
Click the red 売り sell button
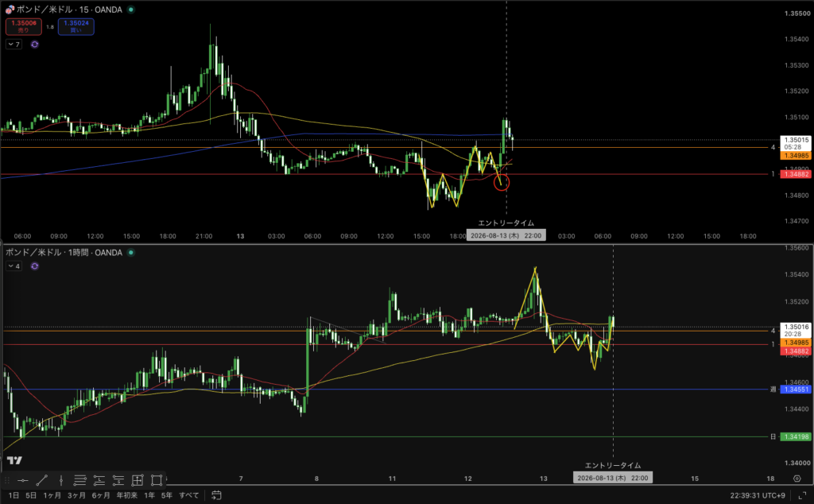24,26
